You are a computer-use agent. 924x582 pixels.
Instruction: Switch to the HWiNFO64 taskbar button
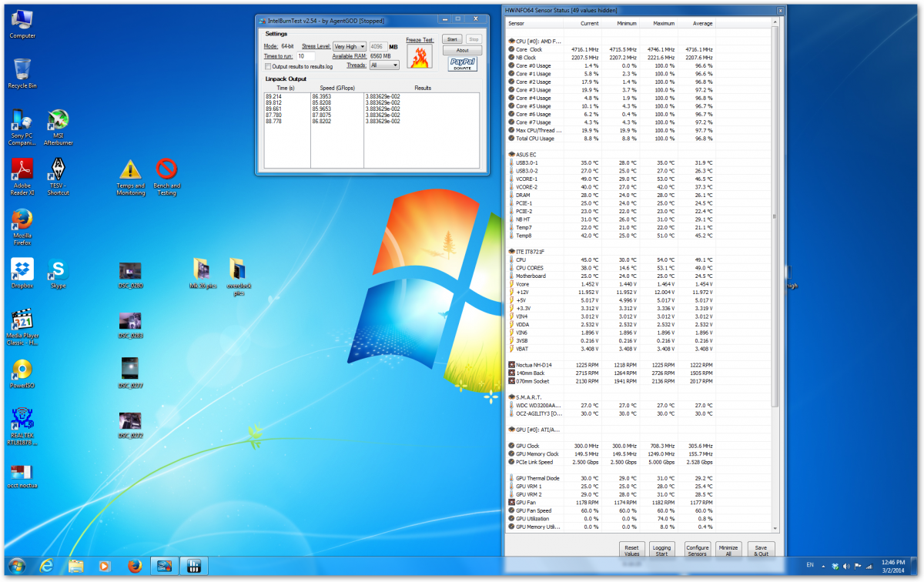click(194, 567)
